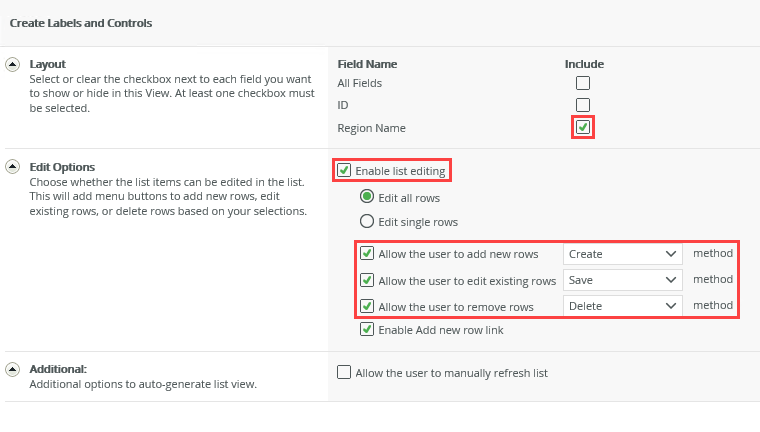Image resolution: width=760 pixels, height=432 pixels.
Task: Uncheck Allow the user to edit existing rows
Action: pyautogui.click(x=367, y=280)
